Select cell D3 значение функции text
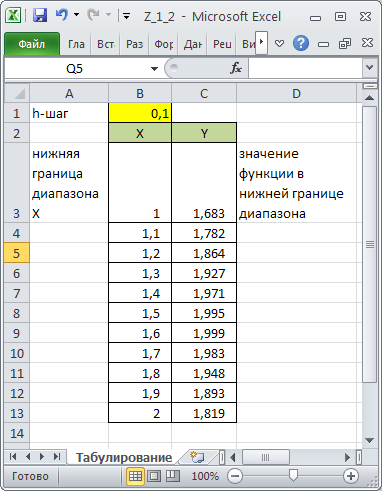Viewport: 382px width, 491px height. coord(297,183)
